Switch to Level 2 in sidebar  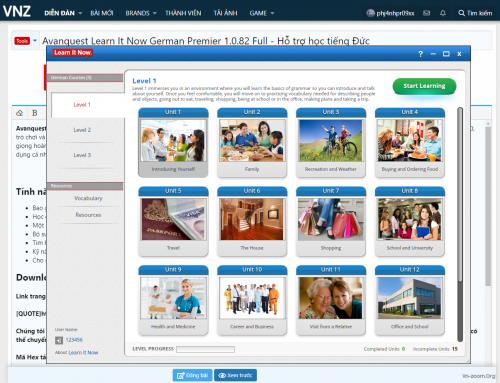click(x=82, y=130)
